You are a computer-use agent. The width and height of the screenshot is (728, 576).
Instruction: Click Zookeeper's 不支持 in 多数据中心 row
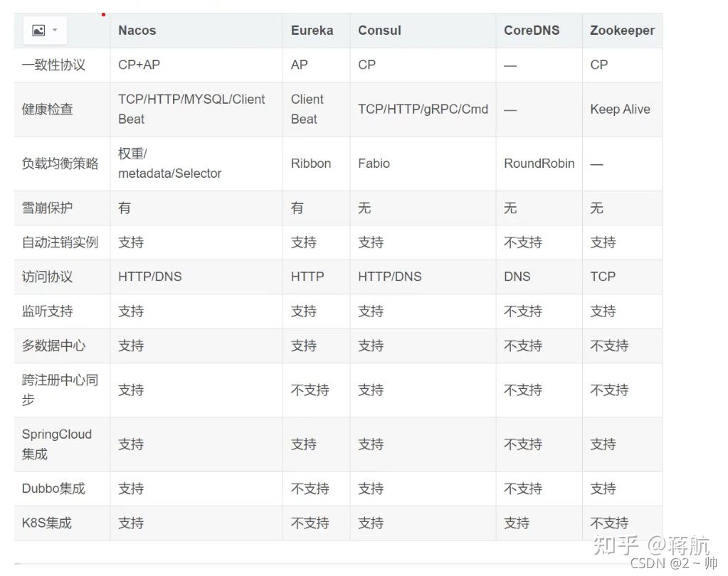coord(608,346)
